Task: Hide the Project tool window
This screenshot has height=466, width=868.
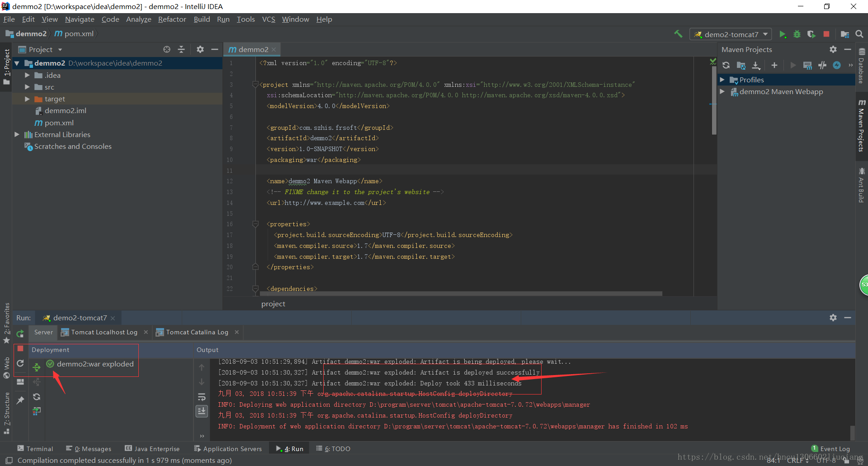Action: point(215,49)
